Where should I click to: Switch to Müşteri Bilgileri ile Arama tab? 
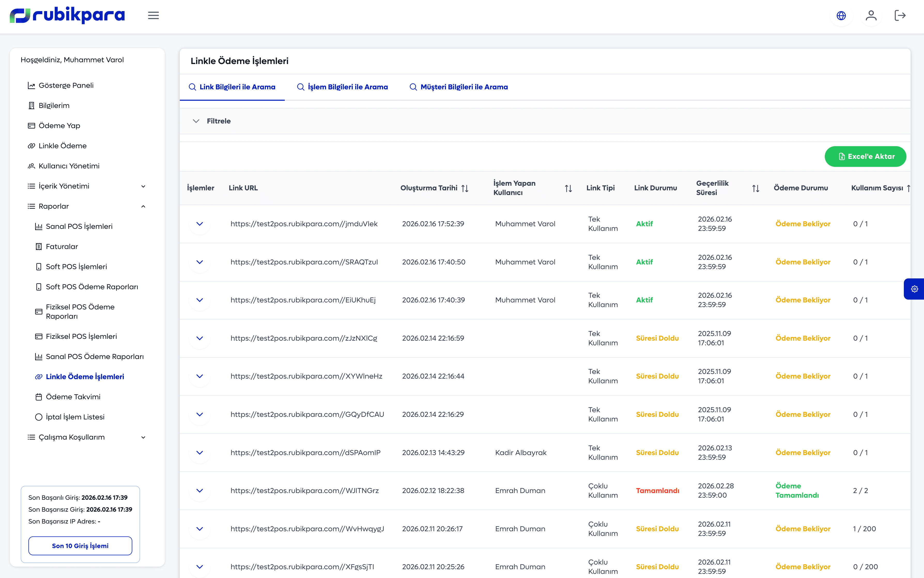[459, 87]
